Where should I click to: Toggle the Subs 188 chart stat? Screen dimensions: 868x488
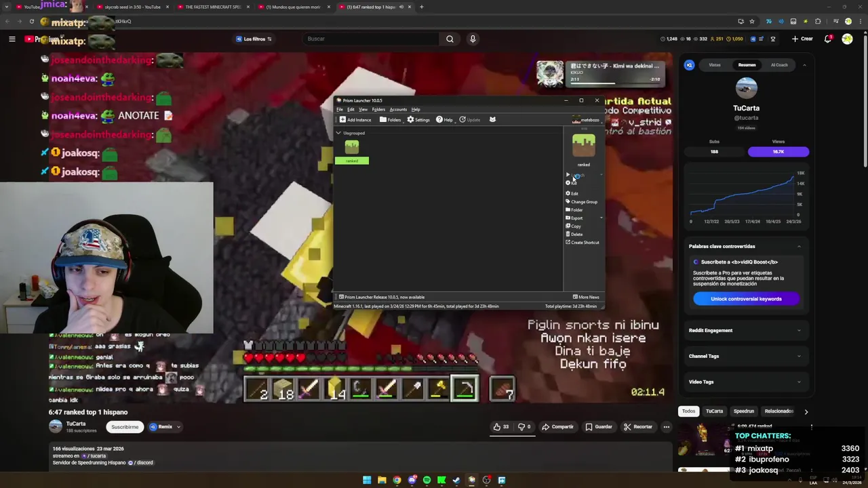point(714,152)
